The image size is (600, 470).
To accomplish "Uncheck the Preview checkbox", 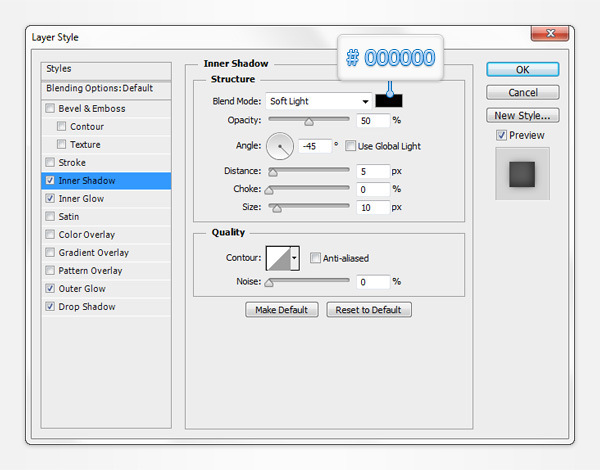I will [x=501, y=135].
